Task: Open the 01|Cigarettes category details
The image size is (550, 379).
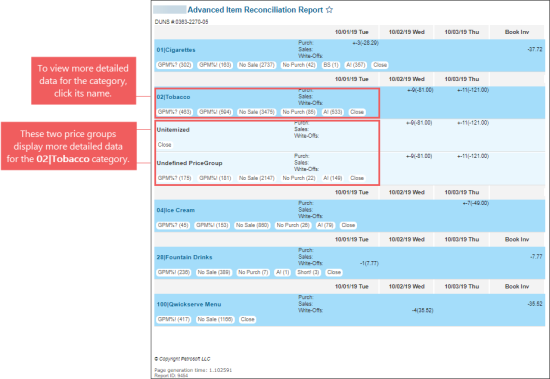Action: (176, 50)
